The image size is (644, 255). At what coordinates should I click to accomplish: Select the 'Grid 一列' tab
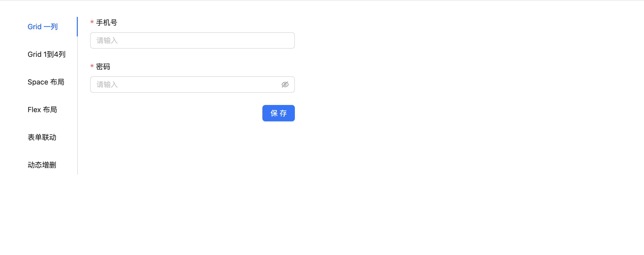[x=42, y=26]
